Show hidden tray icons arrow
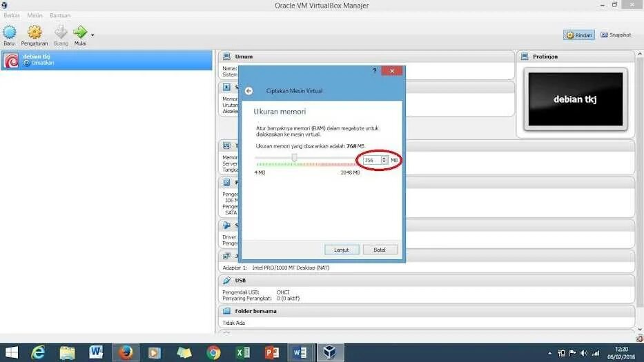The width and height of the screenshot is (644, 362). click(x=549, y=353)
